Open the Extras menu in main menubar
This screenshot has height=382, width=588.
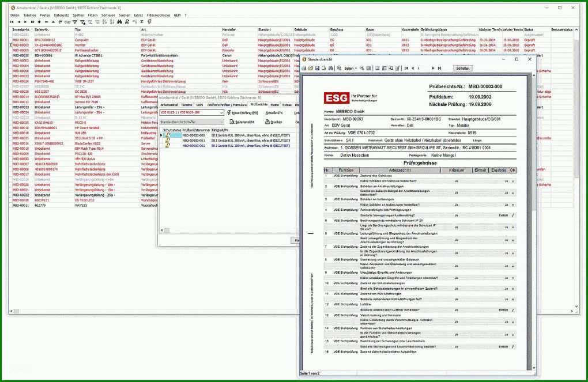click(138, 16)
